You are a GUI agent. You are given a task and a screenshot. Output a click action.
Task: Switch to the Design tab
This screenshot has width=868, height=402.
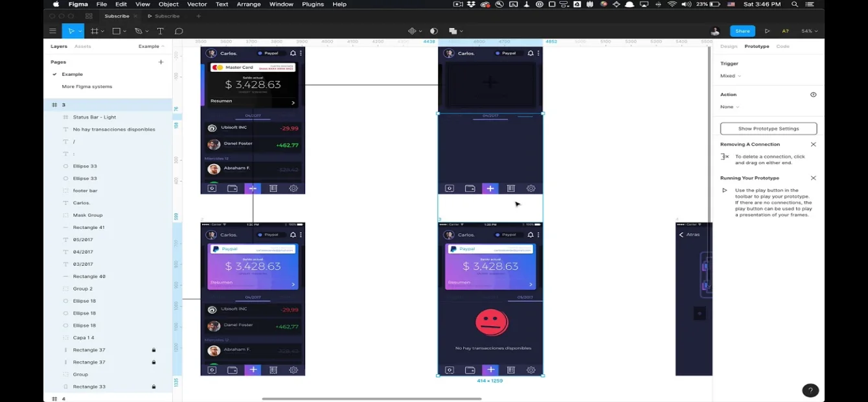[729, 47]
